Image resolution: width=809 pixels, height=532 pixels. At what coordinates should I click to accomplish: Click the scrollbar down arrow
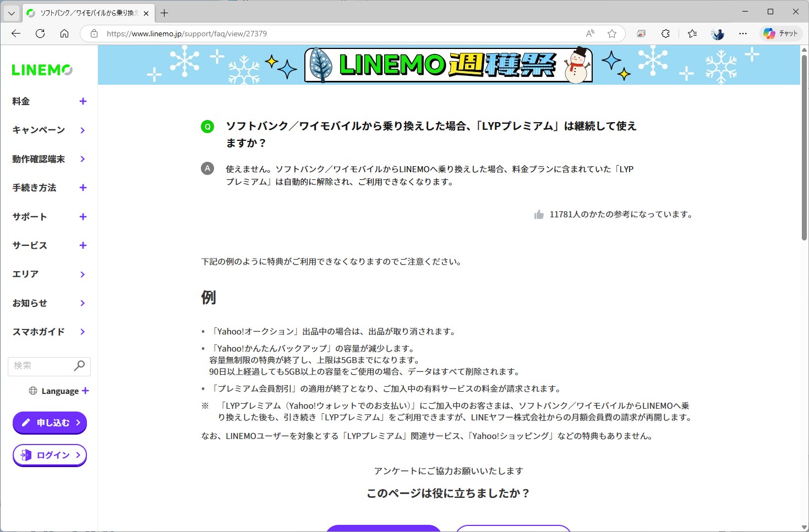(804, 528)
